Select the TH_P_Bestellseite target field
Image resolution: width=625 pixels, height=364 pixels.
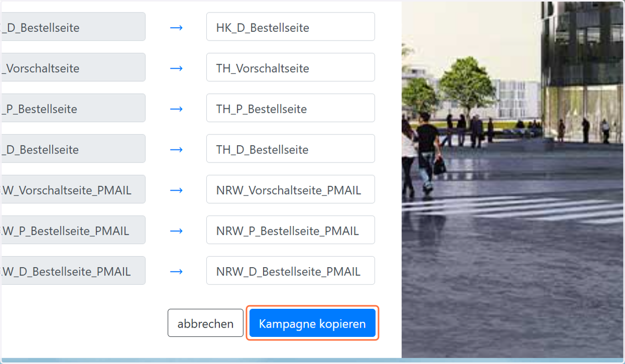pos(291,108)
